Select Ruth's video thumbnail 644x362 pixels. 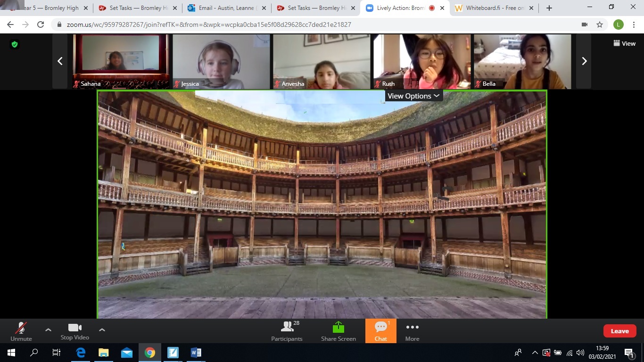click(422, 61)
